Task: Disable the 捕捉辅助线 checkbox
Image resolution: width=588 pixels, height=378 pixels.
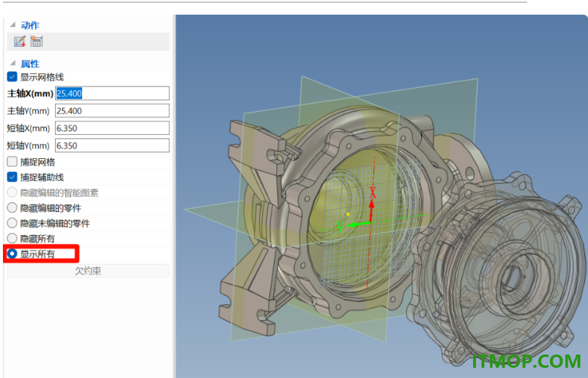Action: (12, 177)
